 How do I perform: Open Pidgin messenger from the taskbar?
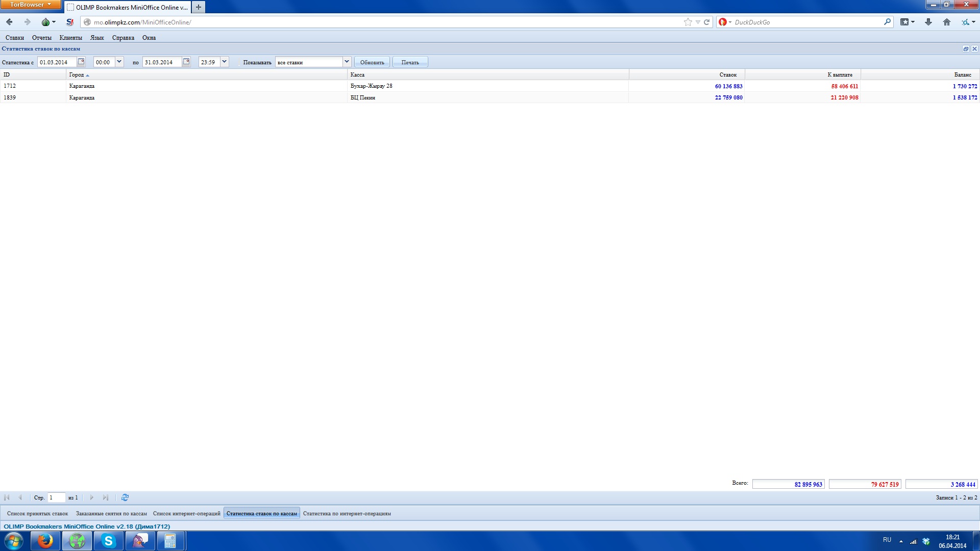click(x=140, y=541)
